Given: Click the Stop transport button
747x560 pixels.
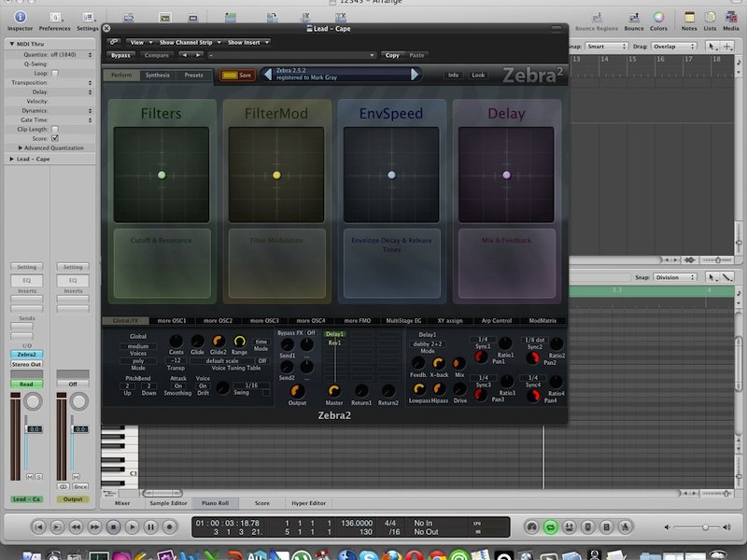Looking at the screenshot, I should point(113,526).
